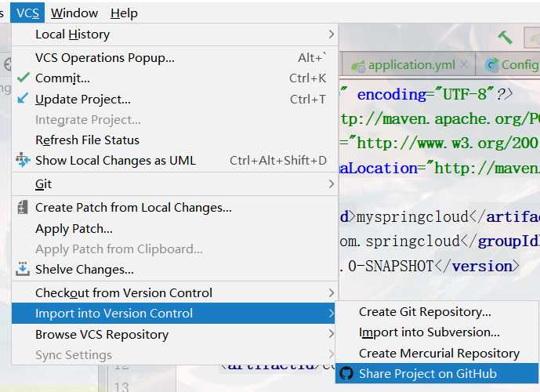Select Create Patch from Local Changes
This screenshot has width=540, height=392.
tap(133, 208)
